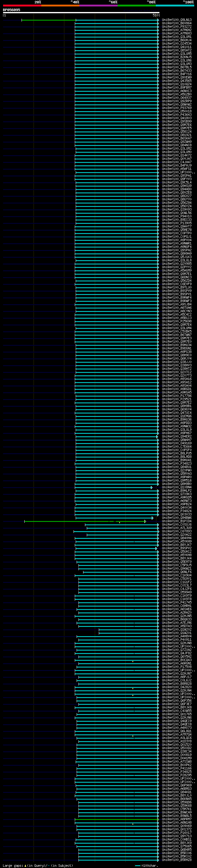
Task: Select hit UniRef100_Q8SAT2
Action: (x=176, y=50)
